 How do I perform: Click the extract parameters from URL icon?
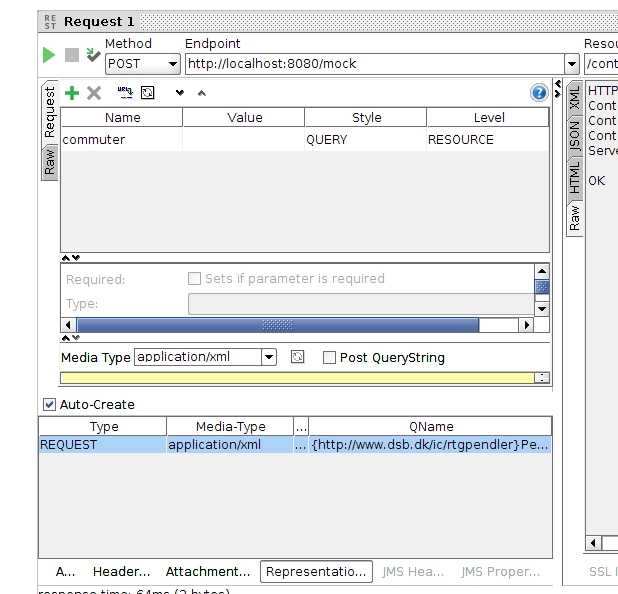tap(125, 92)
